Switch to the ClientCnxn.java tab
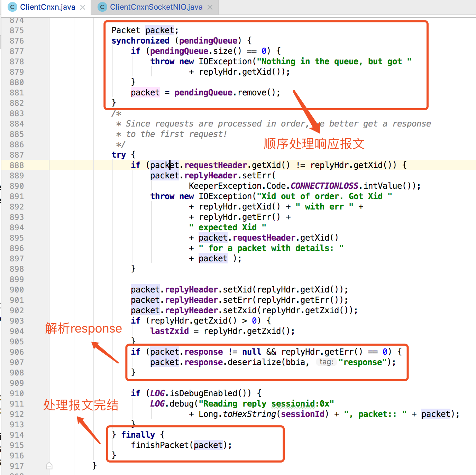This screenshot has height=475, width=476. (x=47, y=7)
